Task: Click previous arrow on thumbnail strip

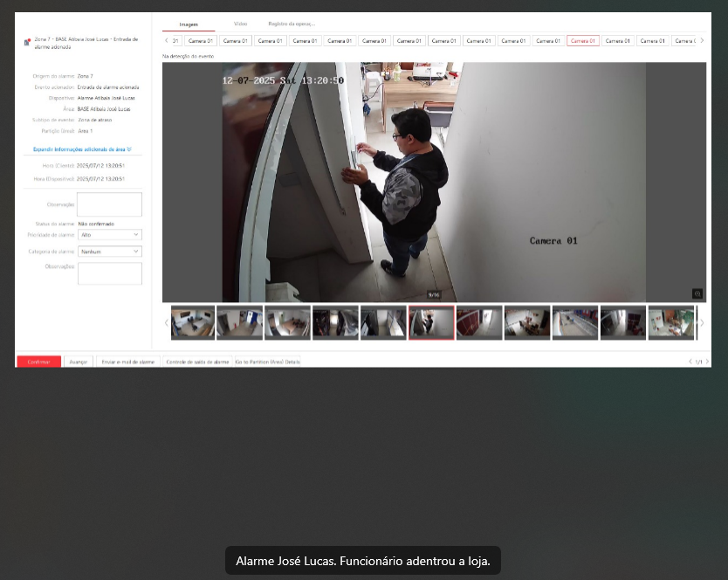Action: pos(167,322)
